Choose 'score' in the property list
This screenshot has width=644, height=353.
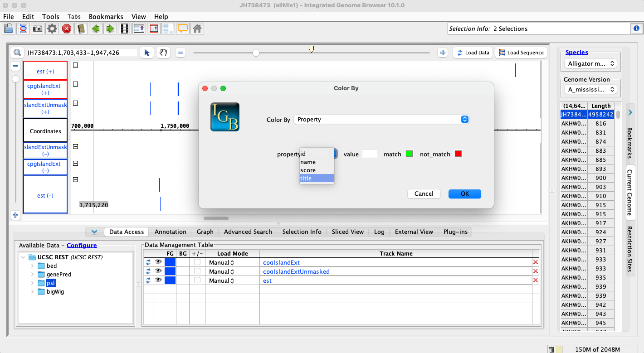point(317,170)
